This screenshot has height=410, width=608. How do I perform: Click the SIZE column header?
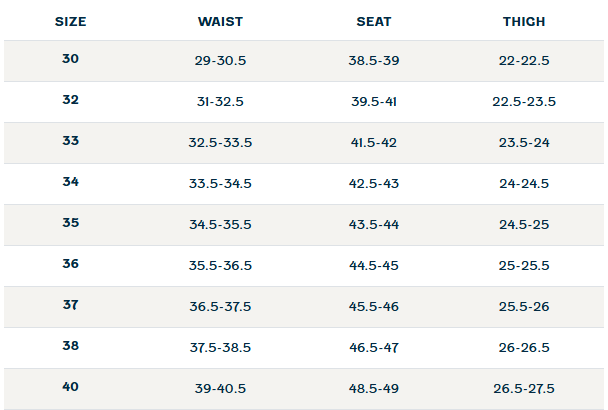[70, 21]
